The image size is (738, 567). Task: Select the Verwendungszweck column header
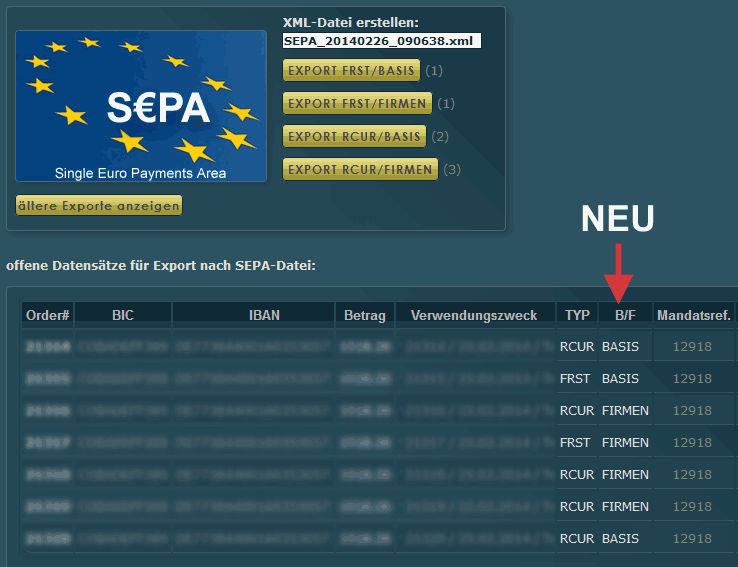tap(473, 315)
